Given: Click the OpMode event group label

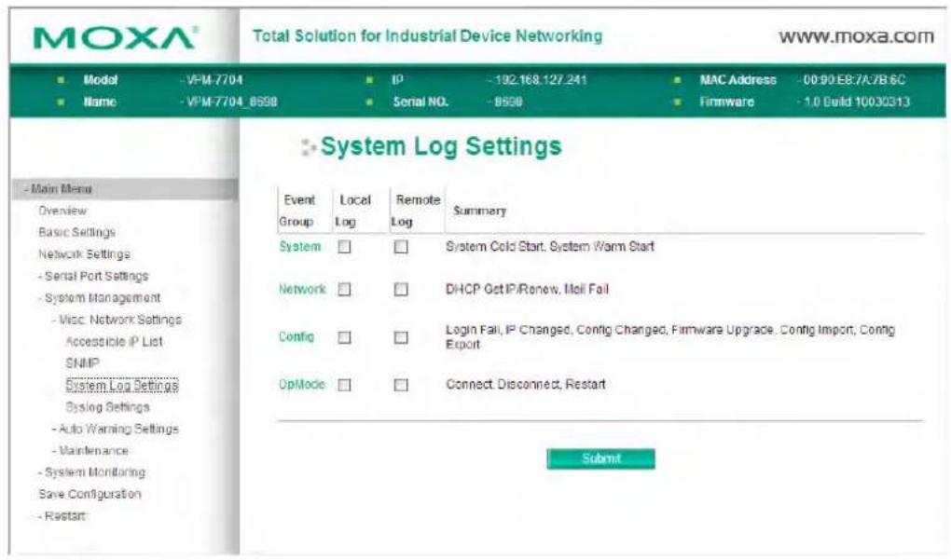Looking at the screenshot, I should [301, 384].
